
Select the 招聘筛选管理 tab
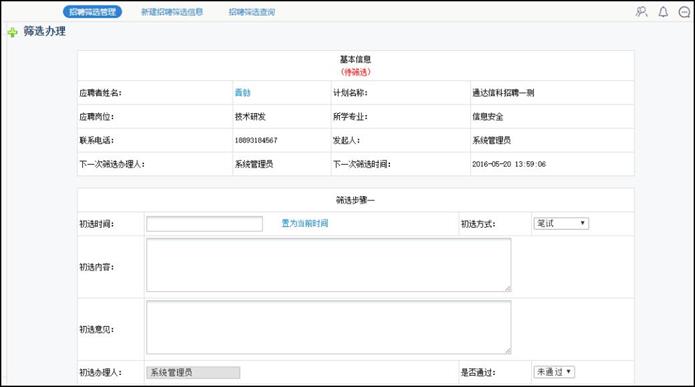pos(93,12)
